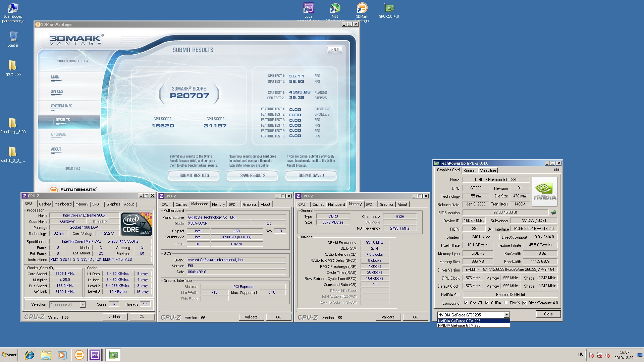644x362 pixels.
Task: Open SYSTEM INFO in 3DMark sidebar
Action: click(x=61, y=106)
